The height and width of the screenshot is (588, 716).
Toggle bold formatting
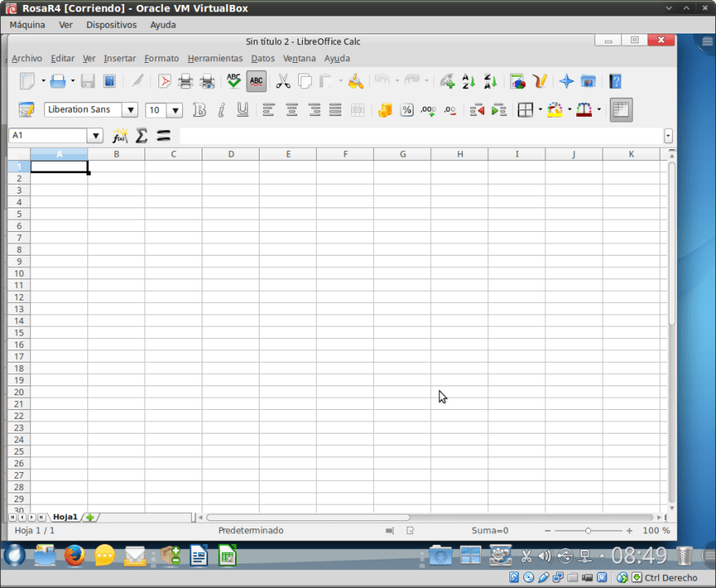(x=199, y=109)
